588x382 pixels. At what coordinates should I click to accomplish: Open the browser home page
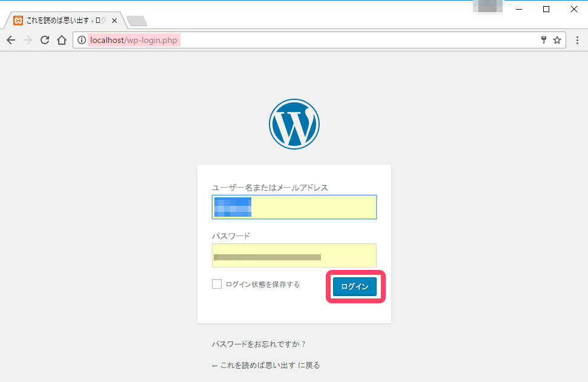point(62,40)
